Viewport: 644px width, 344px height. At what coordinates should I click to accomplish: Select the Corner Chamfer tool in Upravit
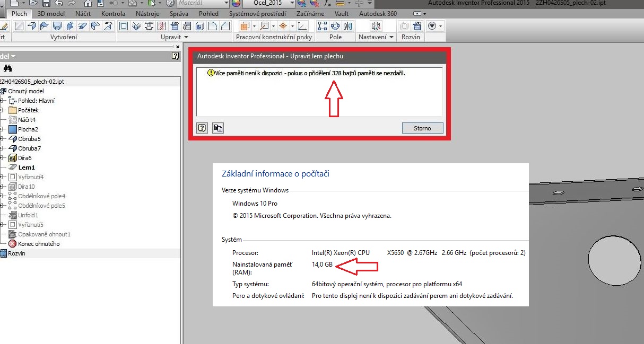[x=225, y=26]
